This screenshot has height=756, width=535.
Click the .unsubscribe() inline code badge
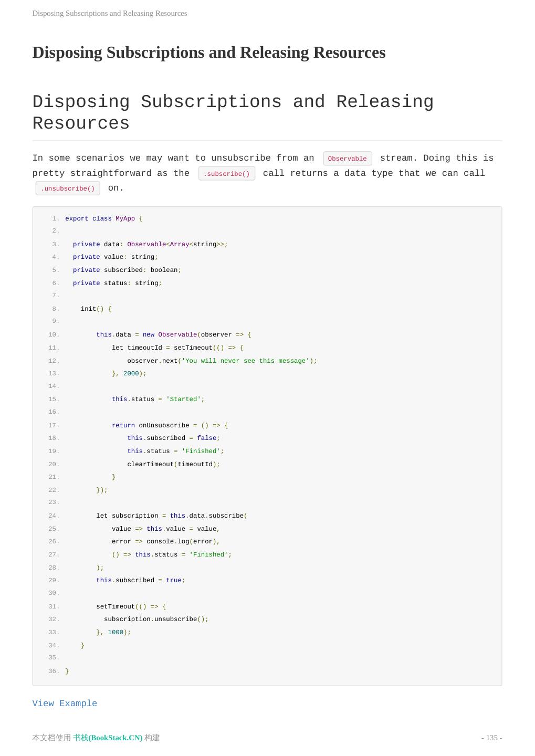[x=68, y=188]
